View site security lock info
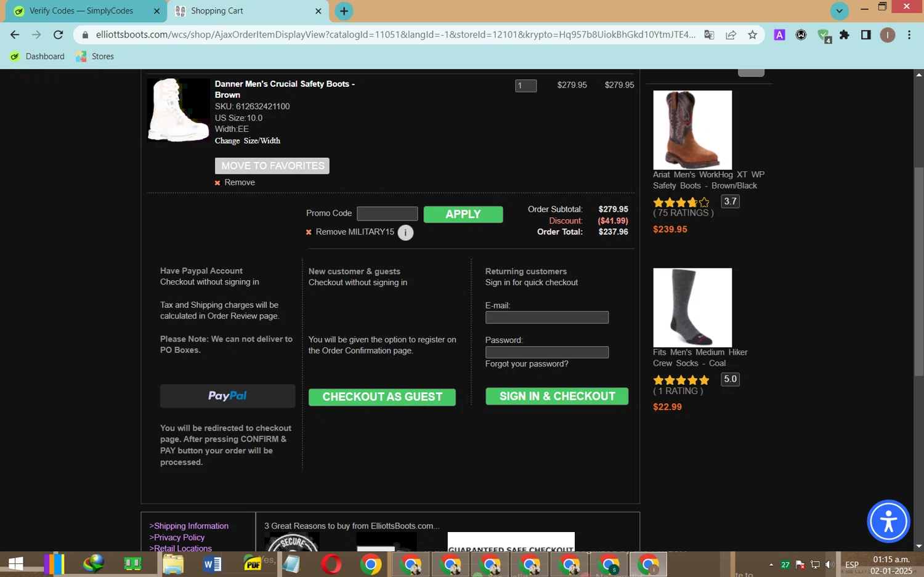This screenshot has width=924, height=577. [85, 34]
